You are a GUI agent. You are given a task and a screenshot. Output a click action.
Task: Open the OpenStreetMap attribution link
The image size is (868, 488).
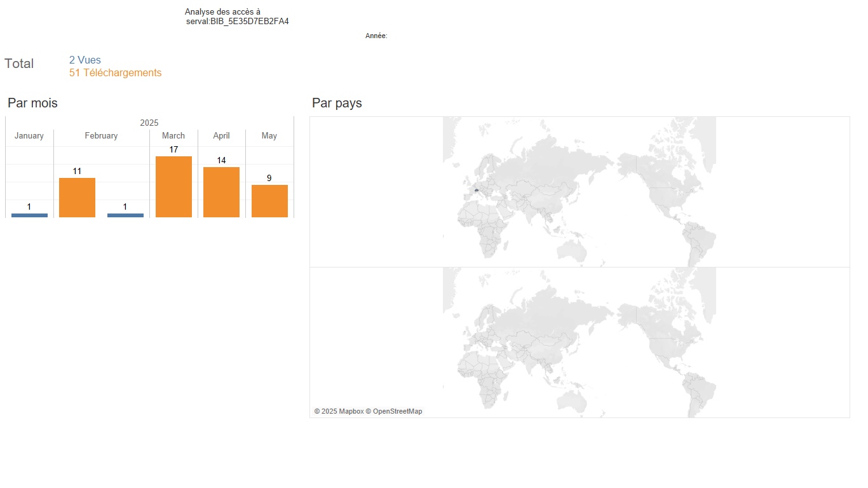point(394,411)
